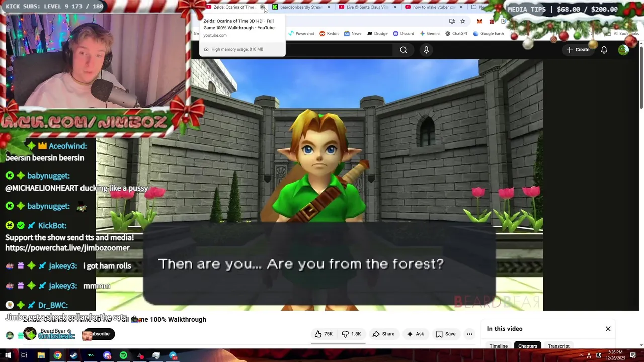644x362 pixels.
Task: Click the Ask button
Action: coord(415,334)
